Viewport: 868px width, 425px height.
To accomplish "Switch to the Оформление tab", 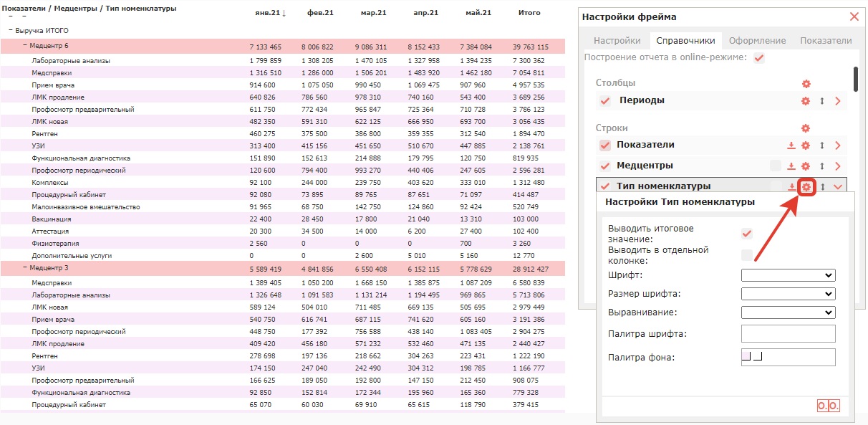I will pyautogui.click(x=758, y=41).
